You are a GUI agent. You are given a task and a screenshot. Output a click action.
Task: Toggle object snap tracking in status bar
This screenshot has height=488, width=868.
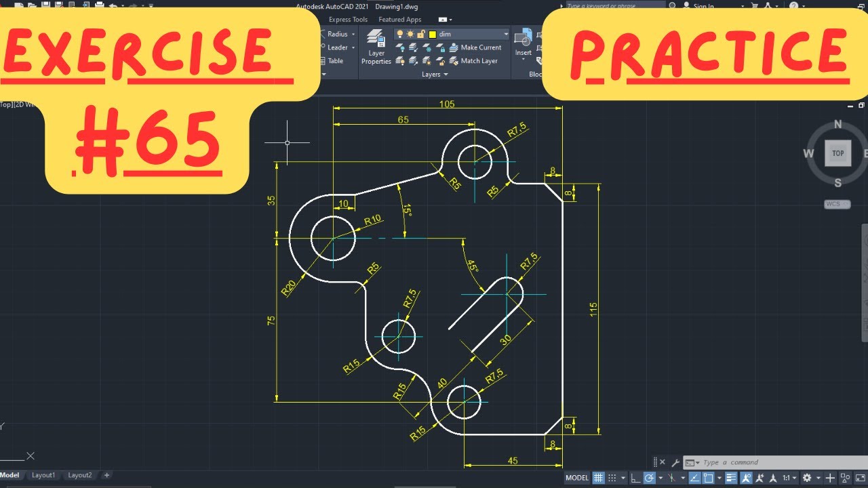(694, 478)
